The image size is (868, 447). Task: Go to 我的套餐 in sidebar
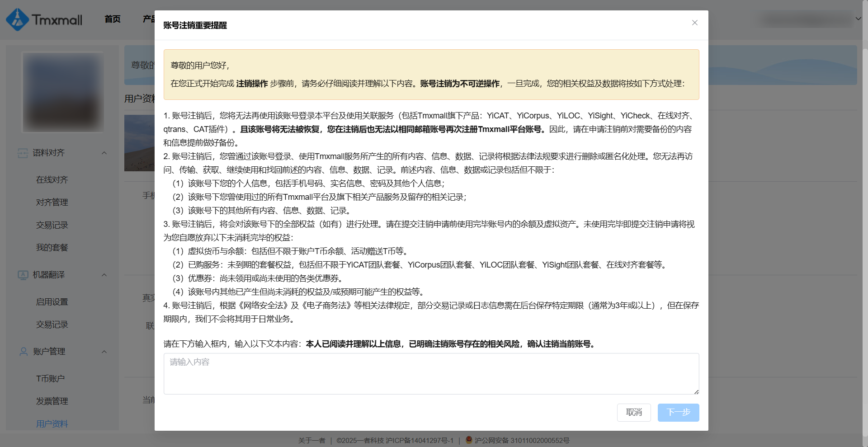click(52, 248)
